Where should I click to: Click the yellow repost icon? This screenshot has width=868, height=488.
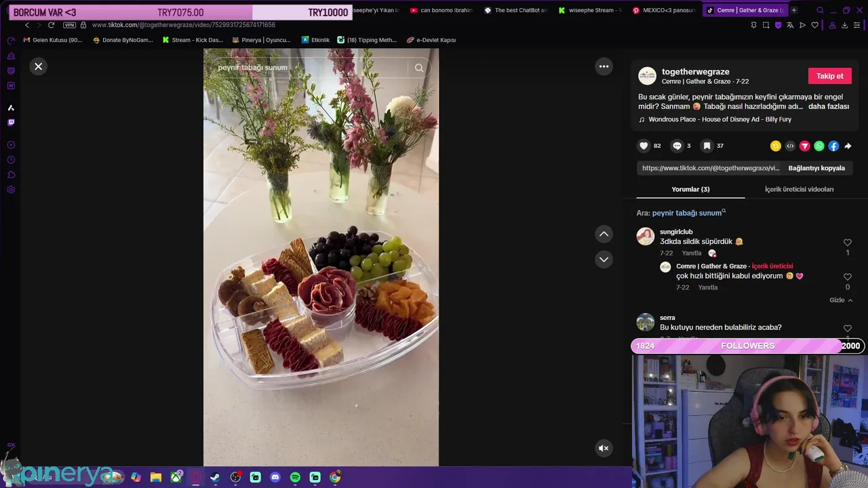click(x=776, y=146)
